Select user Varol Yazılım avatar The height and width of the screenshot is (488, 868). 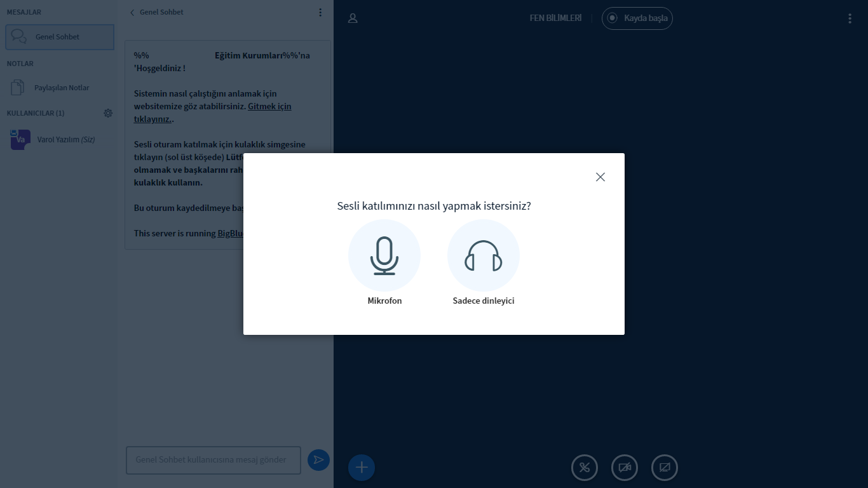20,139
